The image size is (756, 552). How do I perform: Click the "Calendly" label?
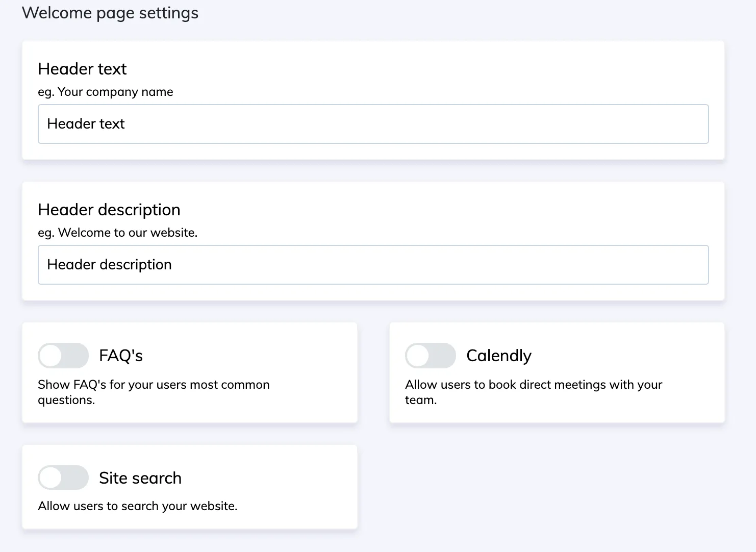(499, 356)
